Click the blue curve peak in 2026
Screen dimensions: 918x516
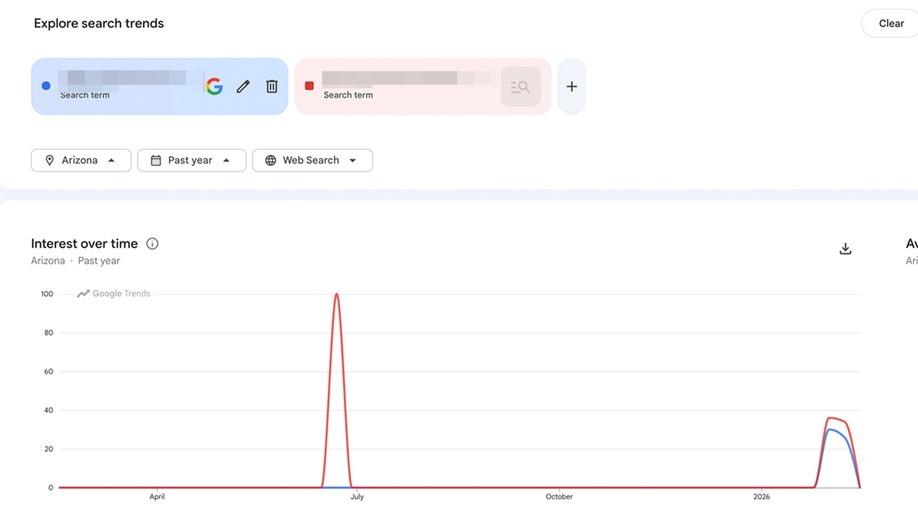point(829,430)
